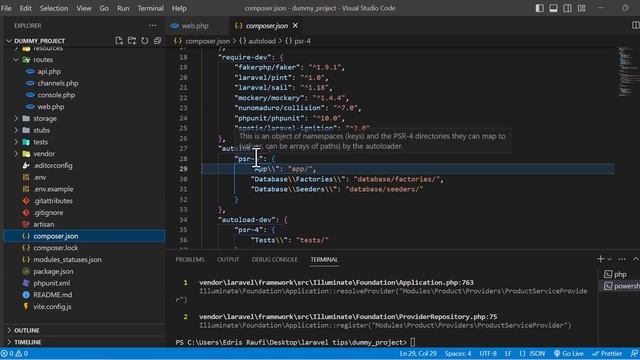Viewport: 640px width, 360px height.
Task: Open the Go menu
Action: click(104, 8)
